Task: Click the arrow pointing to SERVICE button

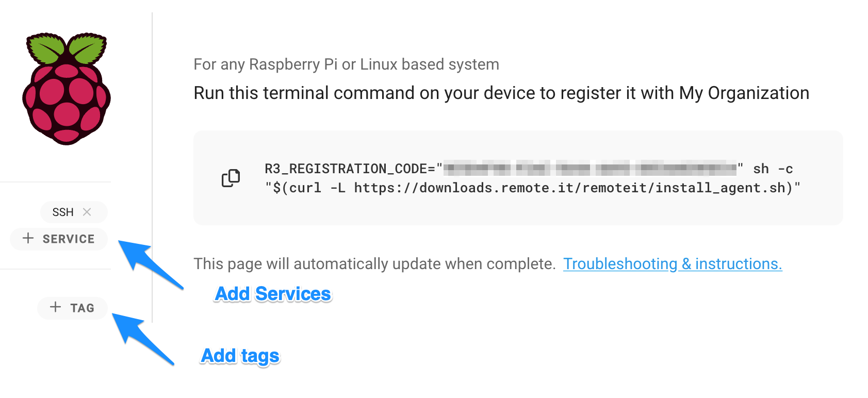Action: (151, 264)
